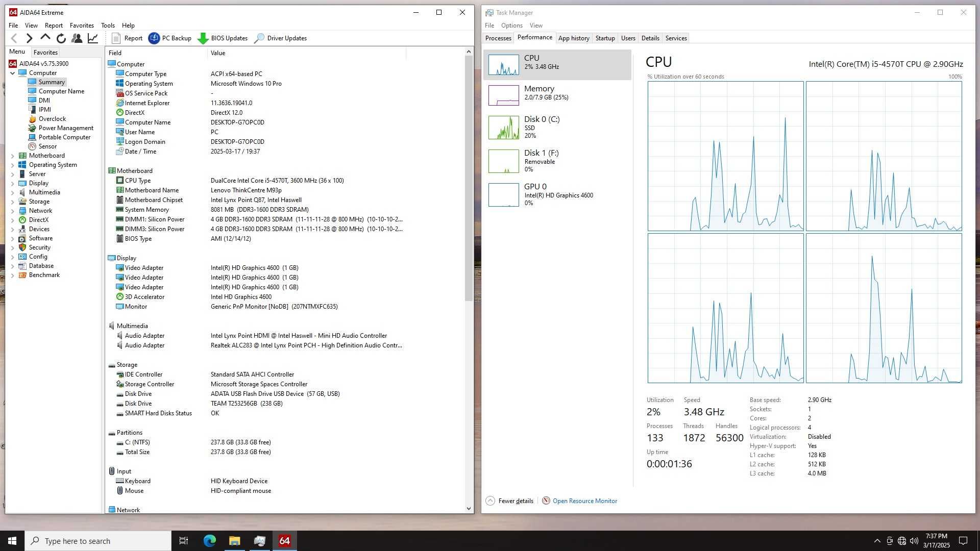Open the graph chart icon in AIDA64 toolbar
The height and width of the screenshot is (551, 980).
click(93, 38)
